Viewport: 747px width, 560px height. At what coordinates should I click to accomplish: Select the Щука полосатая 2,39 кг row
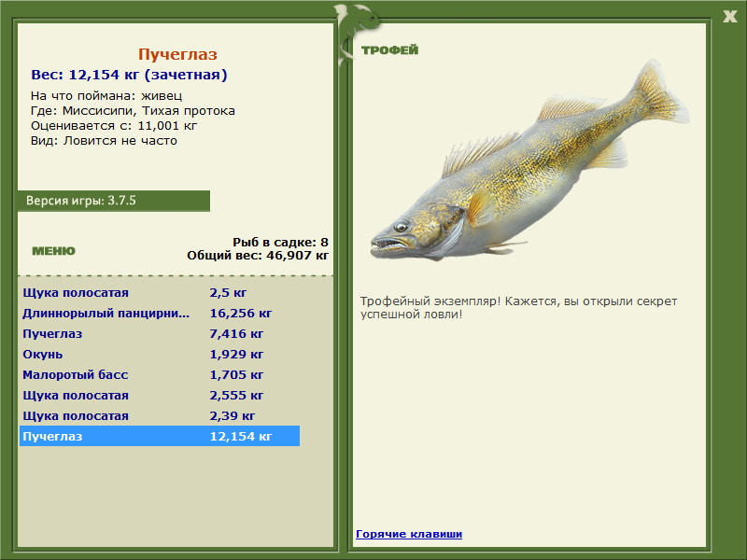tap(160, 415)
